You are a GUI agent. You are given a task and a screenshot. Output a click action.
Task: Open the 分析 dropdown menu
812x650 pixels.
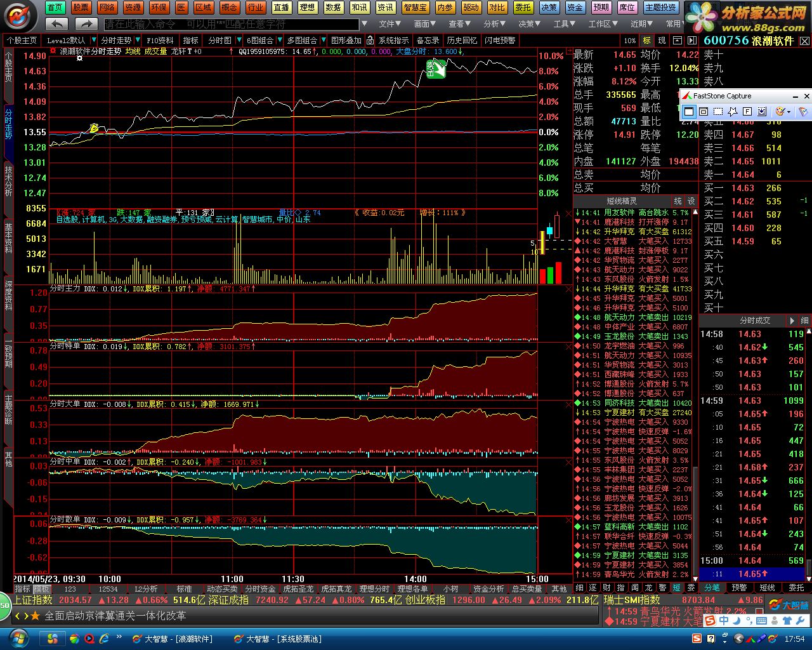[x=495, y=23]
